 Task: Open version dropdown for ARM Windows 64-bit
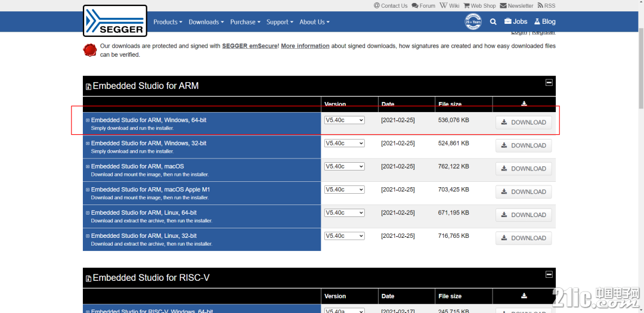tap(344, 120)
